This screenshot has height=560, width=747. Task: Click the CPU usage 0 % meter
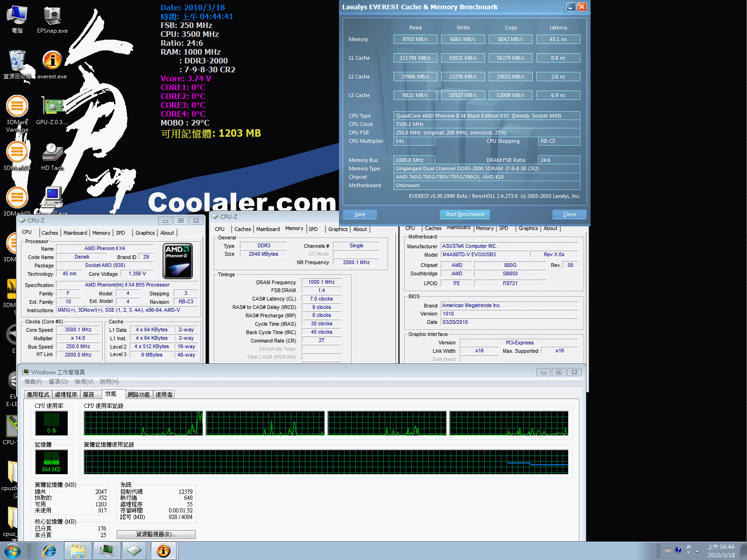pyautogui.click(x=51, y=423)
